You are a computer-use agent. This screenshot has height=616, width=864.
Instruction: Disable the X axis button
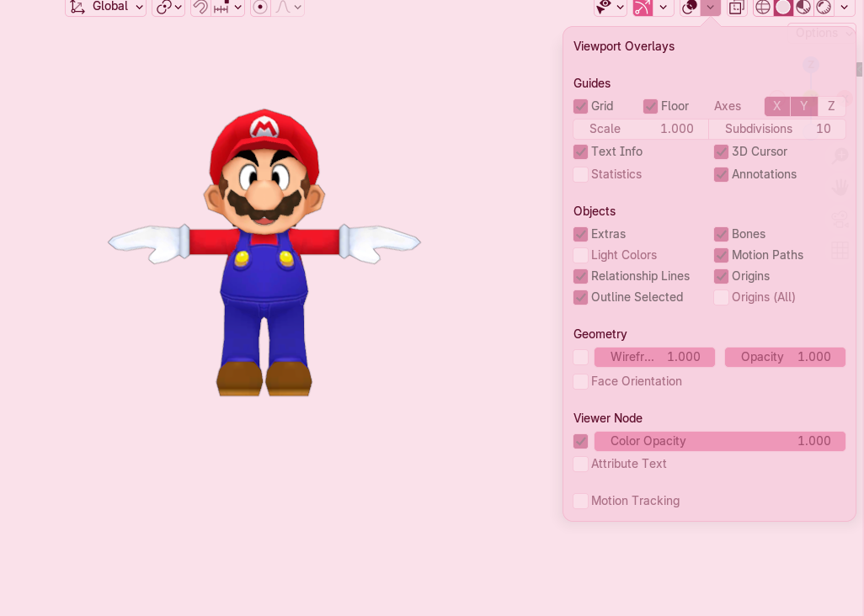tap(777, 106)
